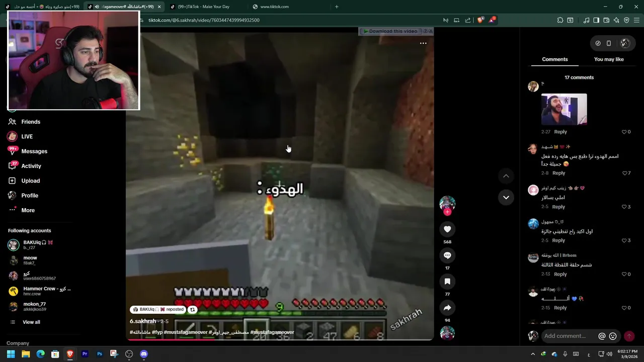The image size is (644, 362).
Task: Save video with the bookmark icon
Action: point(447,282)
